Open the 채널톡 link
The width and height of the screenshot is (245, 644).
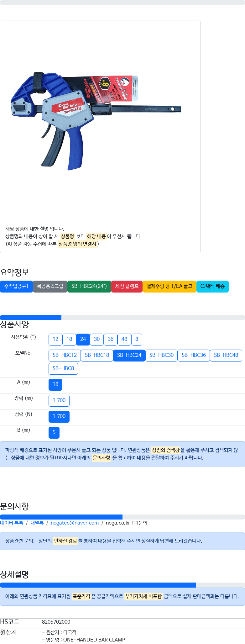[x=37, y=523]
